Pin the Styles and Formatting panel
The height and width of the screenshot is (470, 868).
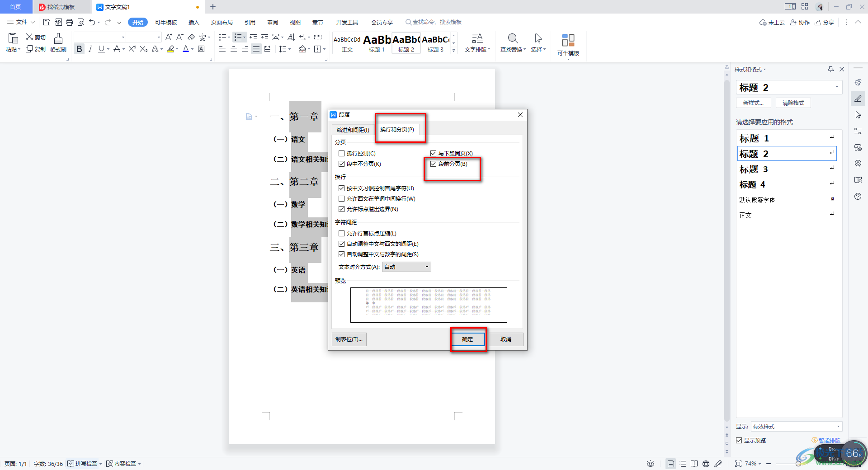coord(830,69)
